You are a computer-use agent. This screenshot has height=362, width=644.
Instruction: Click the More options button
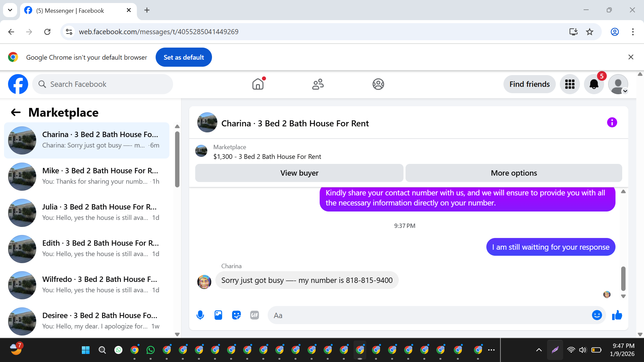point(514,173)
